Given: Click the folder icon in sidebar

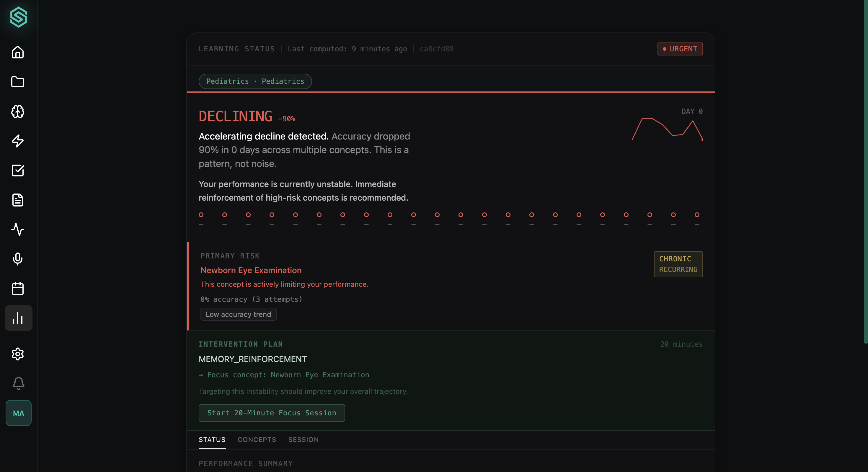Looking at the screenshot, I should click(x=17, y=82).
